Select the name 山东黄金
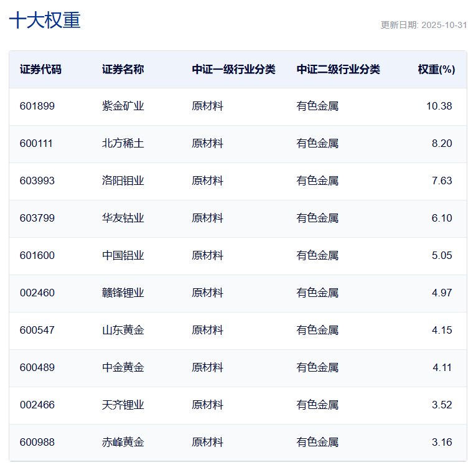 coord(123,330)
